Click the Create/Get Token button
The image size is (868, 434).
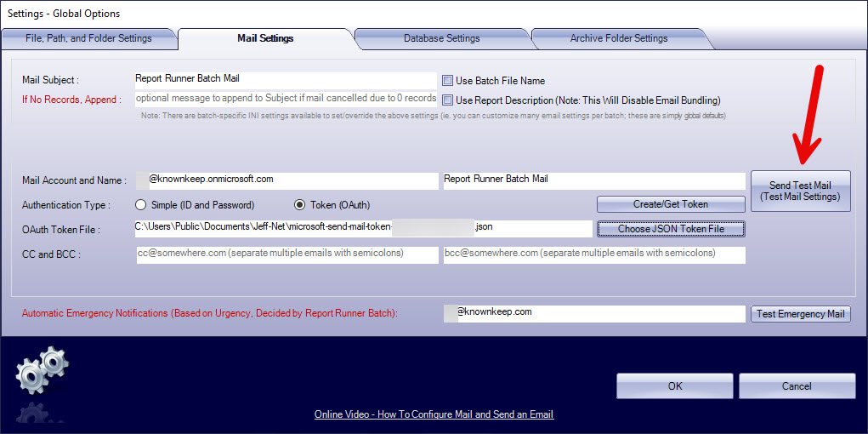671,204
